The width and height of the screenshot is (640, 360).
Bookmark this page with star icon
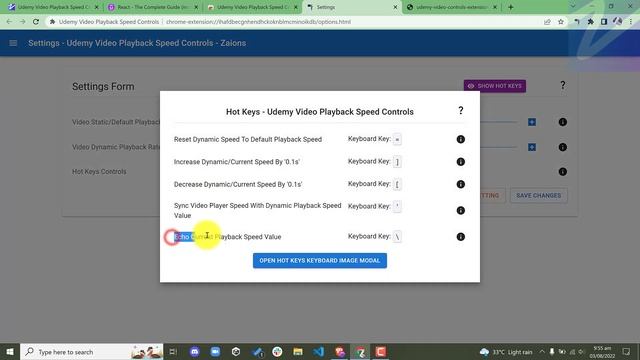pos(561,22)
